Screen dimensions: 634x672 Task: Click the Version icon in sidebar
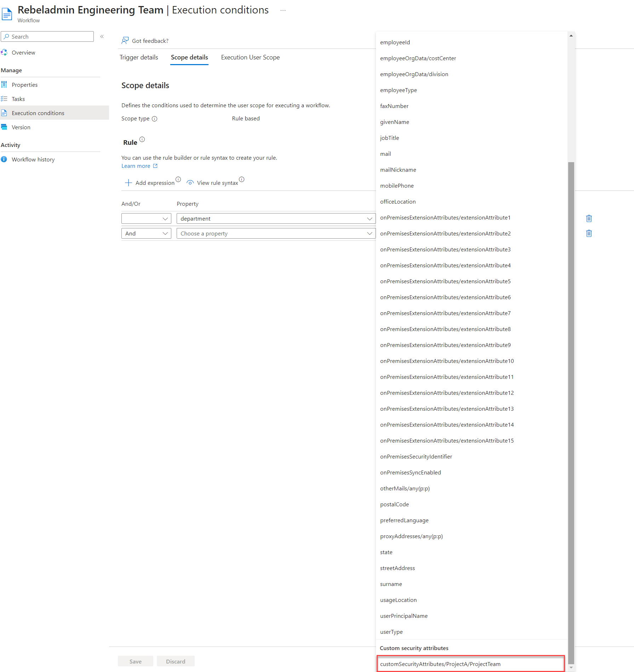tap(4, 127)
